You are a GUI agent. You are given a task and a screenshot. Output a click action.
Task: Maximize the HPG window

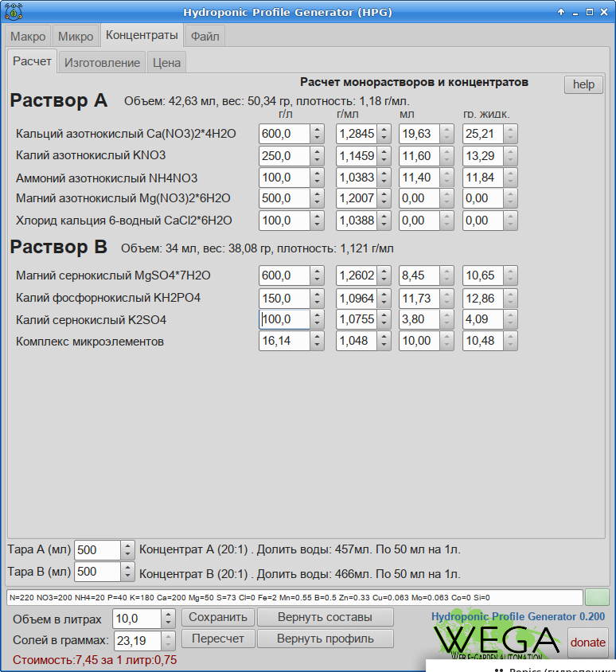[x=590, y=12]
